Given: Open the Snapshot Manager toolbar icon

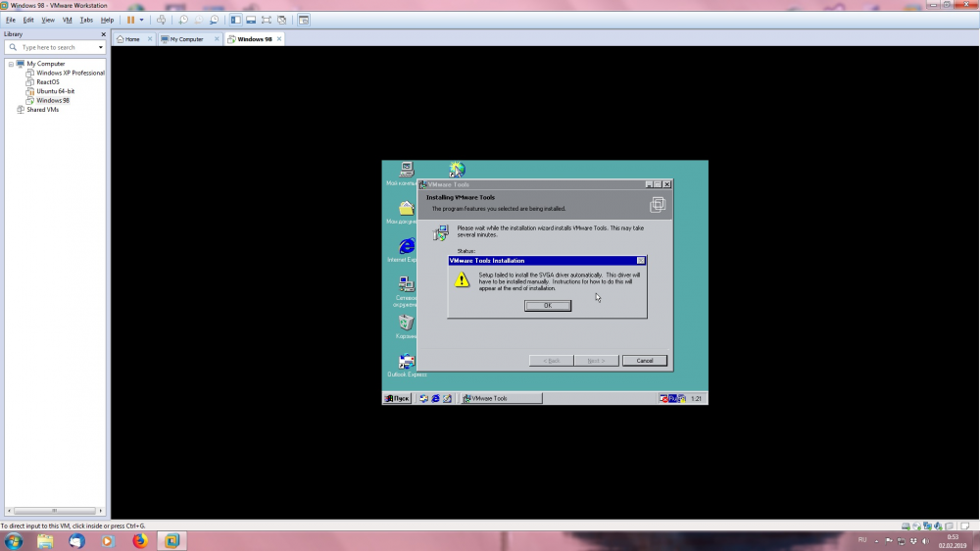Looking at the screenshot, I should pos(215,20).
